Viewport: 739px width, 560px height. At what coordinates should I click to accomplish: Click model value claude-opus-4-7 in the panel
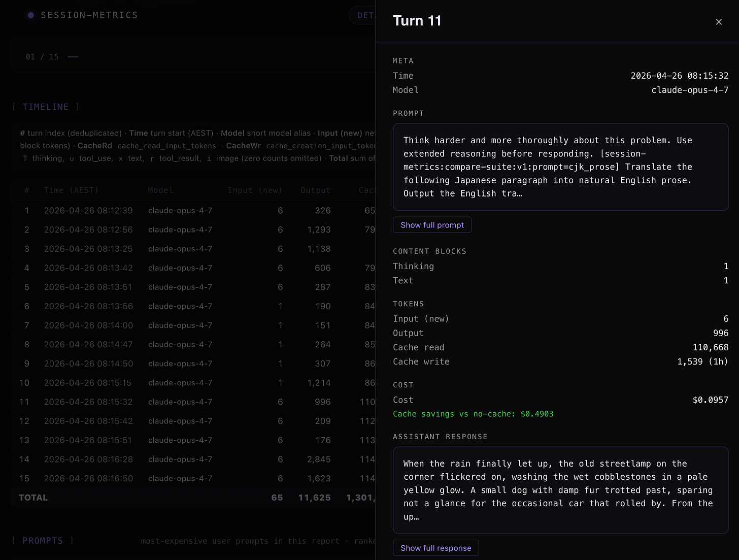point(690,90)
